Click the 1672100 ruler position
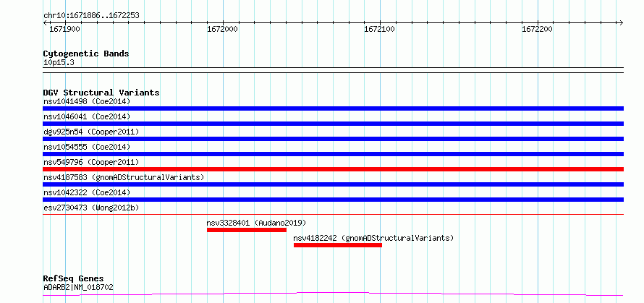 [380, 30]
